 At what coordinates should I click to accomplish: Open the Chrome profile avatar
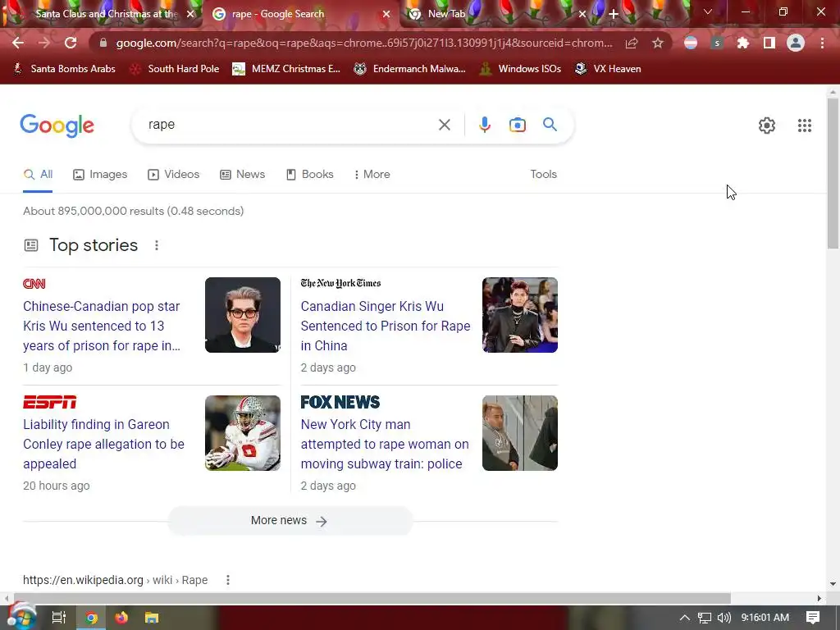coord(796,43)
